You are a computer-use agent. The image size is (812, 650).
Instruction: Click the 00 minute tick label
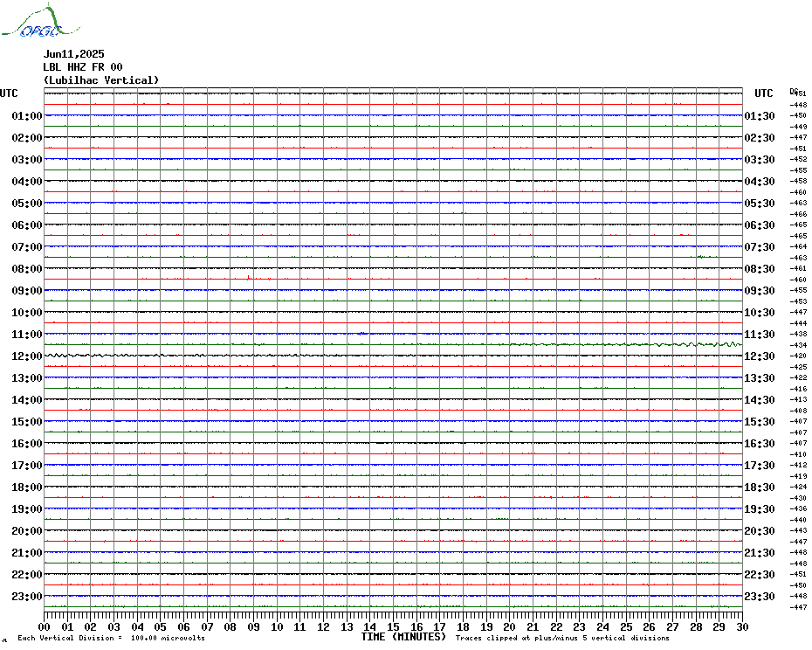[44, 626]
